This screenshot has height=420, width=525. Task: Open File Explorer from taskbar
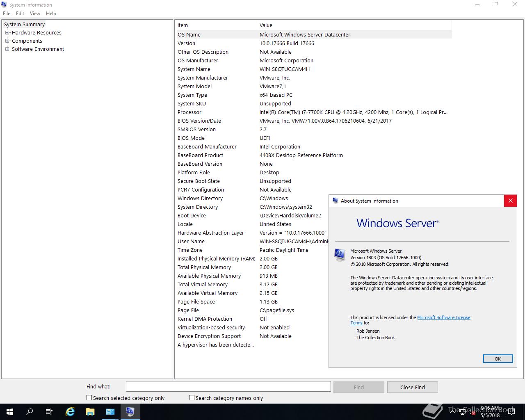pos(90,411)
